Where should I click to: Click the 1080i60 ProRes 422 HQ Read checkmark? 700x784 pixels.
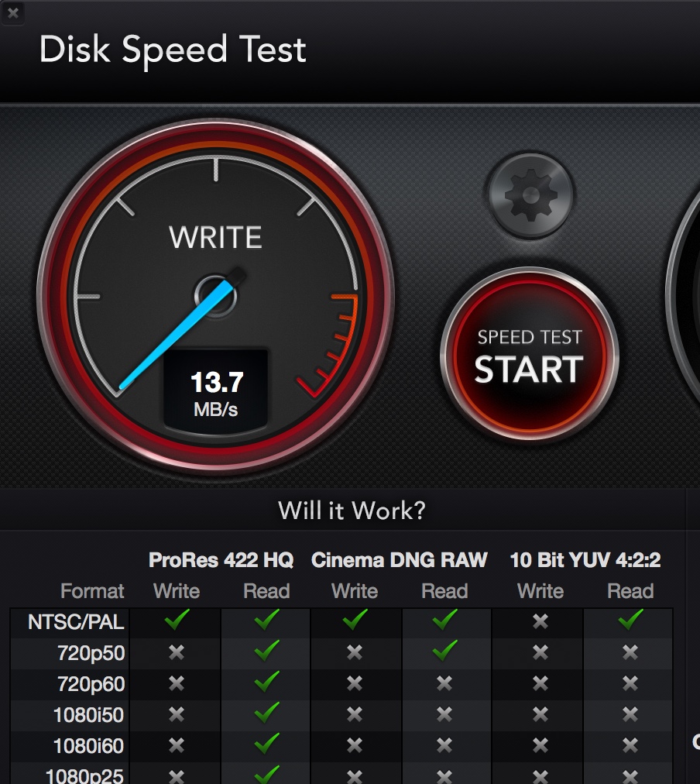point(267,744)
